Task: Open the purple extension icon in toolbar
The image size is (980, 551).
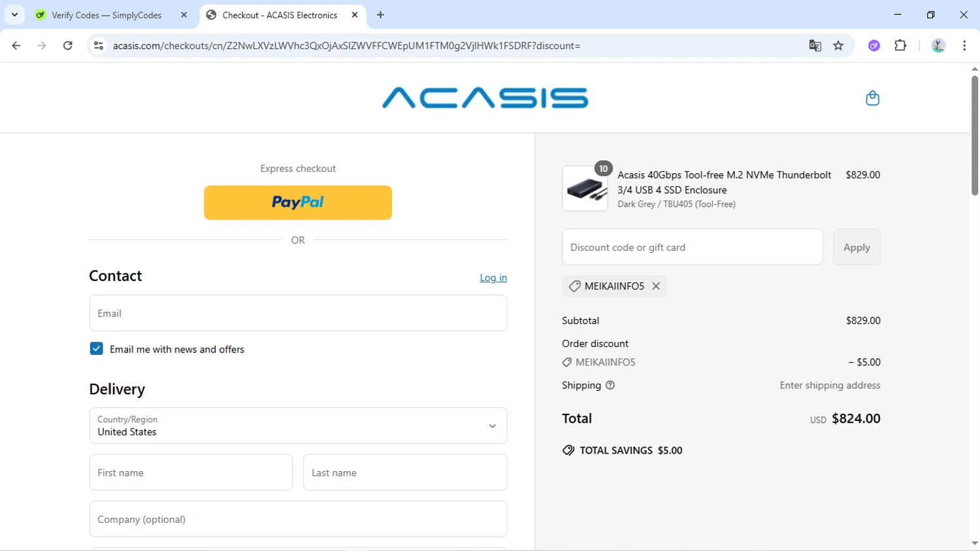Action: point(874,46)
